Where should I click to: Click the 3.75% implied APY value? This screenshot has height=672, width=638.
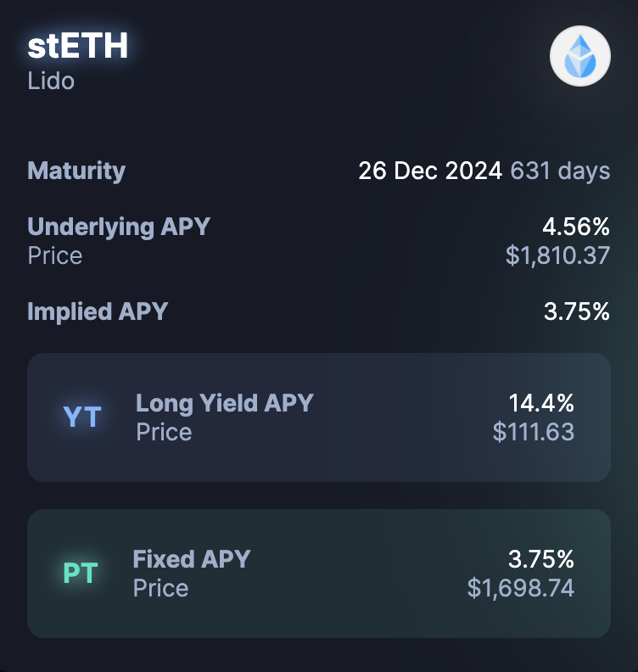point(576,311)
